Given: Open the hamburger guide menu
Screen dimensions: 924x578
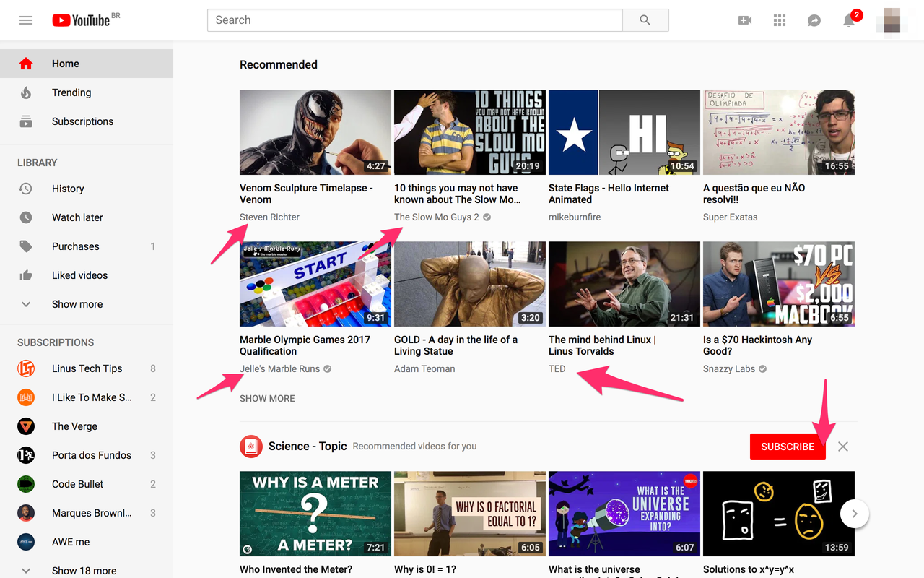Looking at the screenshot, I should click(x=26, y=20).
